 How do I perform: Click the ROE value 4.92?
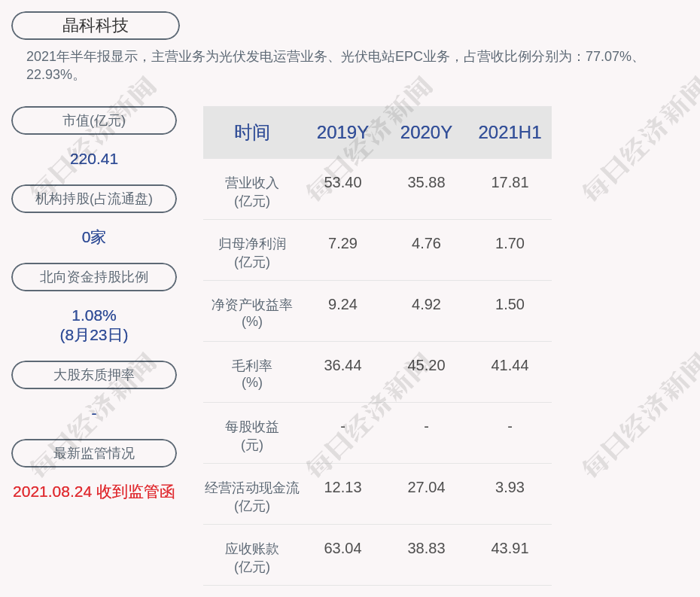pos(426,305)
